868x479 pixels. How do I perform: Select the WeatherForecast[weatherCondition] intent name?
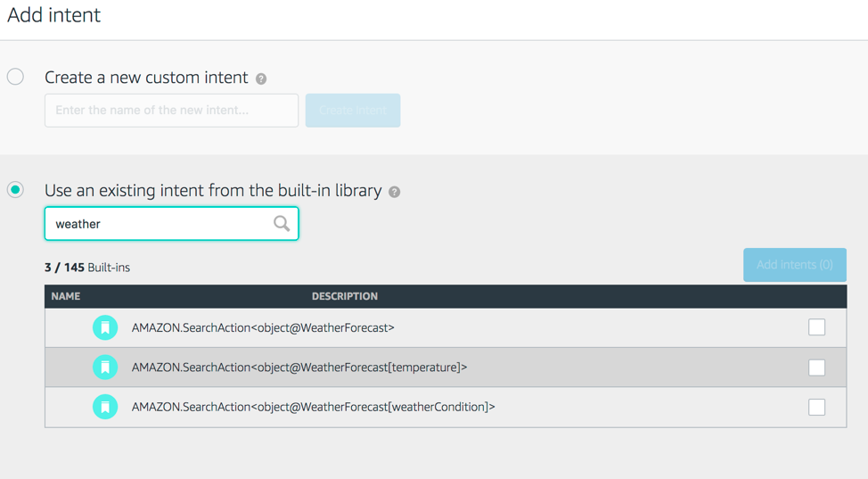coord(313,407)
